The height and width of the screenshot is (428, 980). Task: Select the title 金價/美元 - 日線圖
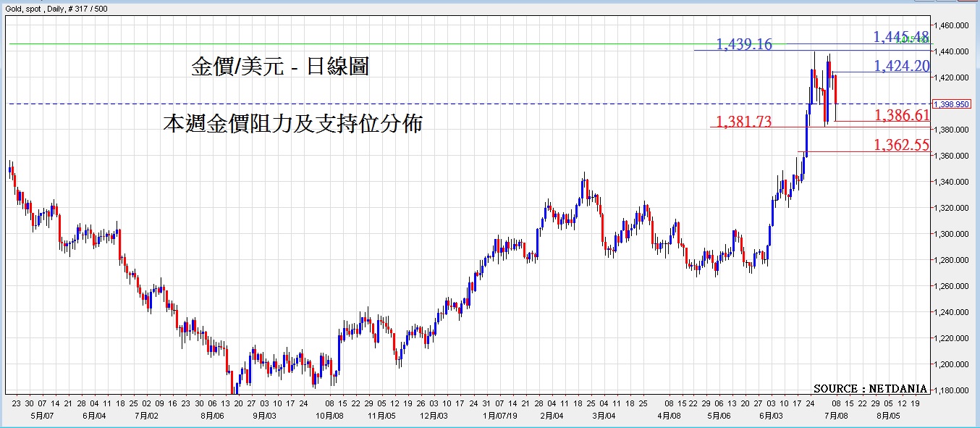[x=280, y=67]
